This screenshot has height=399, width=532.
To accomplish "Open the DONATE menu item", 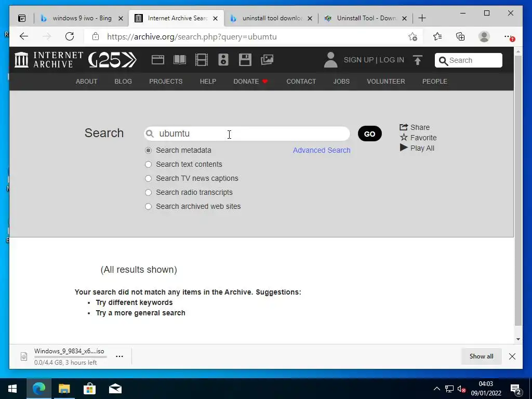I will click(x=251, y=82).
